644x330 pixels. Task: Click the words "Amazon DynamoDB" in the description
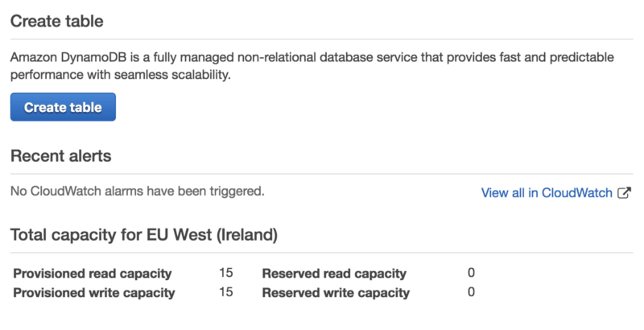coord(60,59)
